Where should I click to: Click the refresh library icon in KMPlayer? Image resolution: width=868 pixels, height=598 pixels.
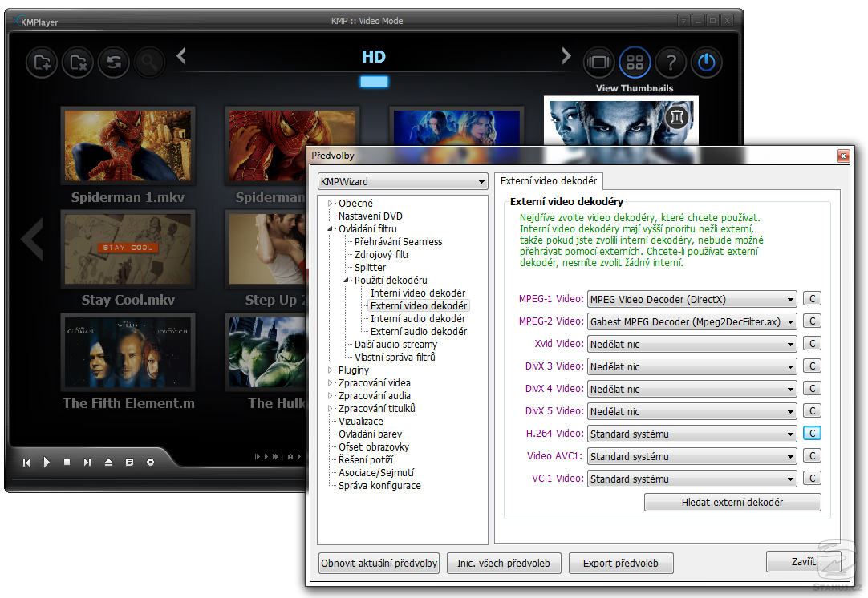pos(113,63)
